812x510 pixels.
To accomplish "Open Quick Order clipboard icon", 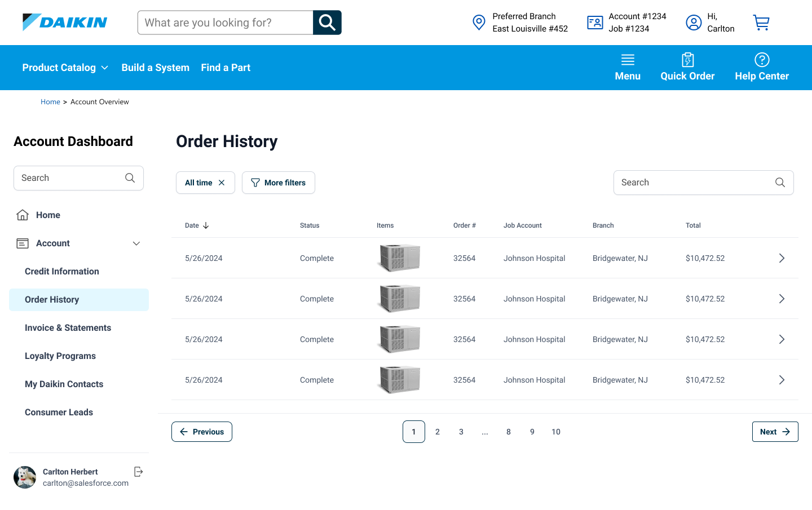I will (687, 60).
